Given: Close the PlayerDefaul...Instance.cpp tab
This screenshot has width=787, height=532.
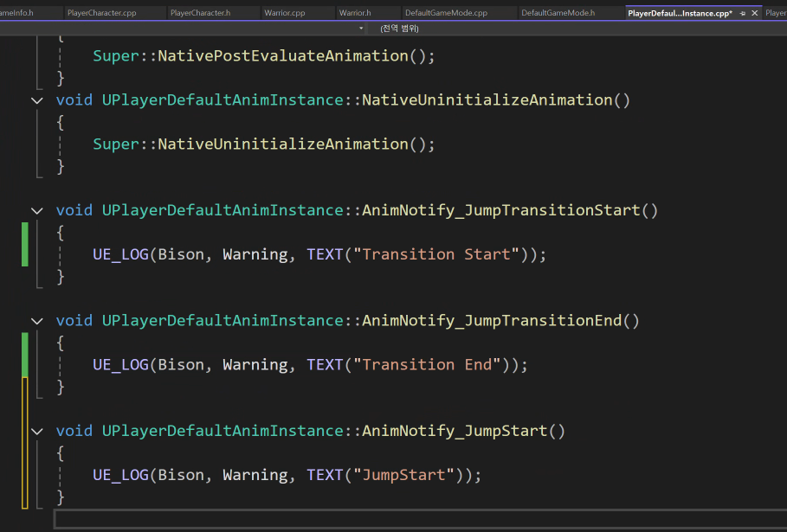Looking at the screenshot, I should pos(754,13).
